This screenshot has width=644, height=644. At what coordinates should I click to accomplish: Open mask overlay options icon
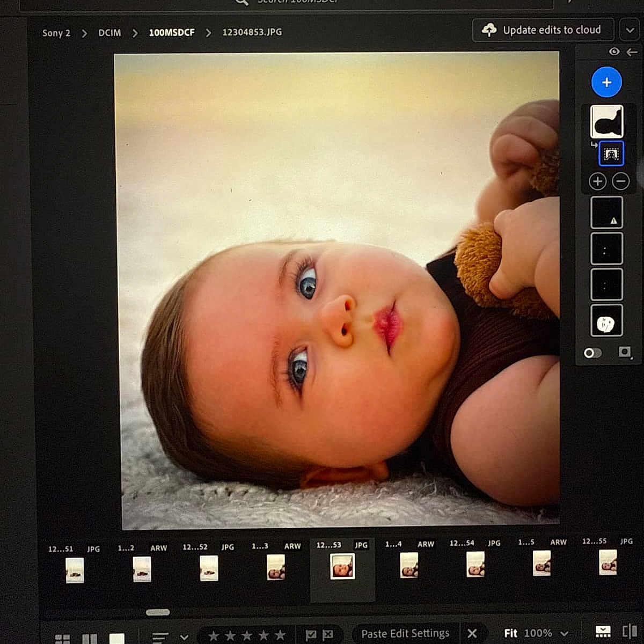(x=624, y=352)
